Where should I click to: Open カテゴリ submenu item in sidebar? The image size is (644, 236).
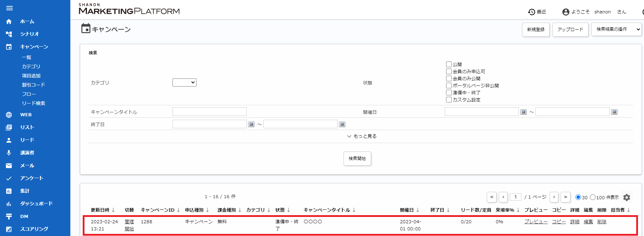click(31, 66)
